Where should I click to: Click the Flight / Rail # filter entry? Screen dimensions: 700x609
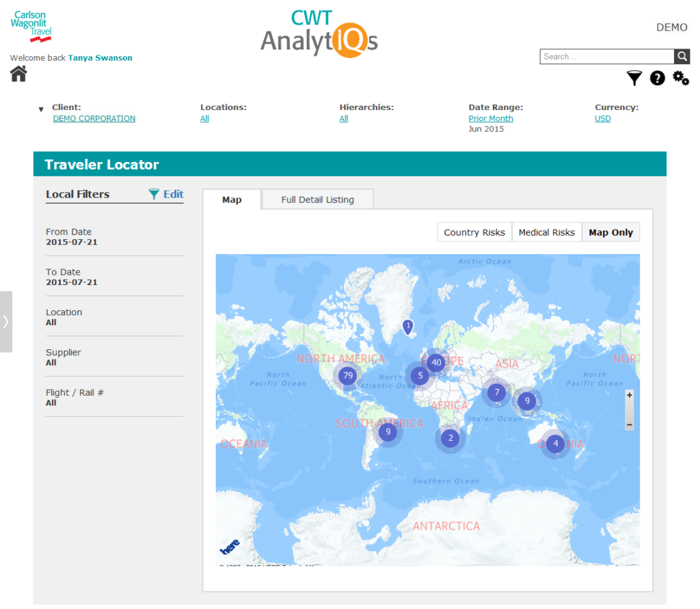coord(115,397)
